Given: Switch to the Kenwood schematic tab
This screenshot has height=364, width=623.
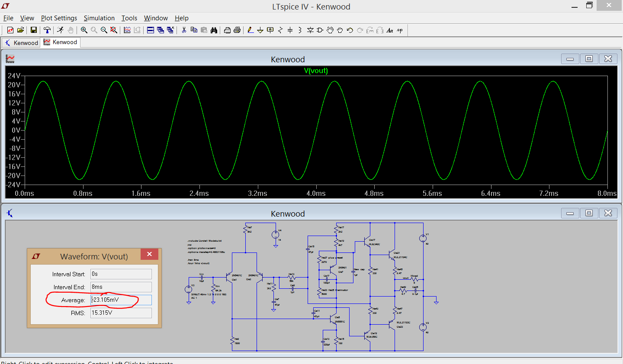Looking at the screenshot, I should [21, 42].
